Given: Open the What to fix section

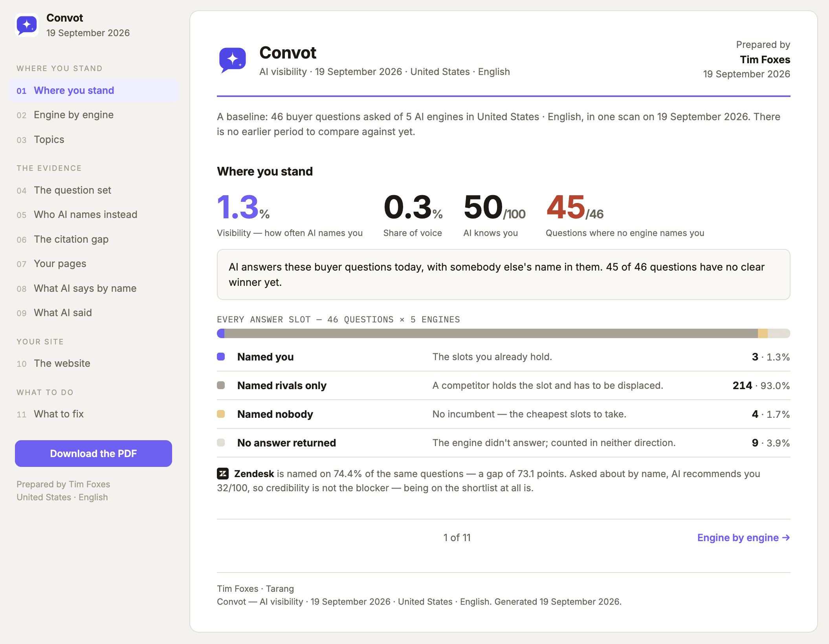Looking at the screenshot, I should coord(94,414).
